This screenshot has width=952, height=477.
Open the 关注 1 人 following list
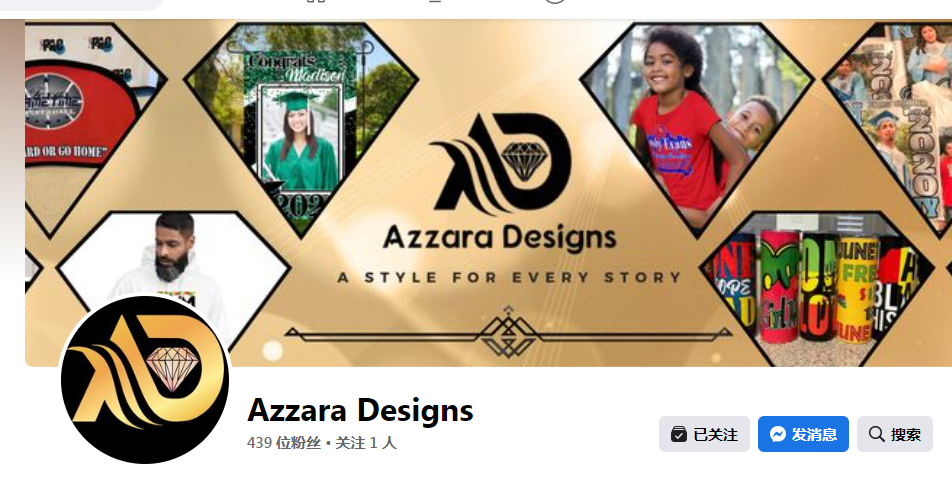(x=366, y=443)
